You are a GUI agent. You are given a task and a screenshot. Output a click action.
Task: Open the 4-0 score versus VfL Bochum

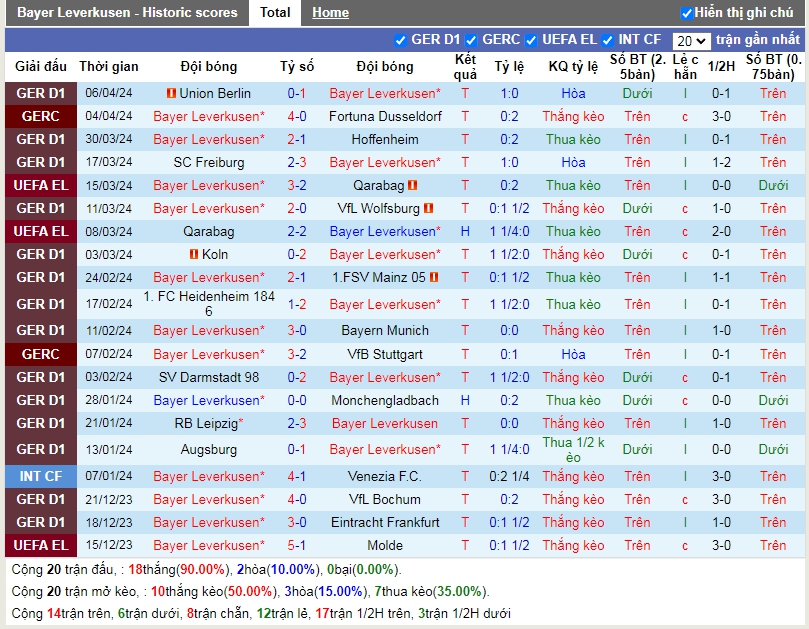297,499
